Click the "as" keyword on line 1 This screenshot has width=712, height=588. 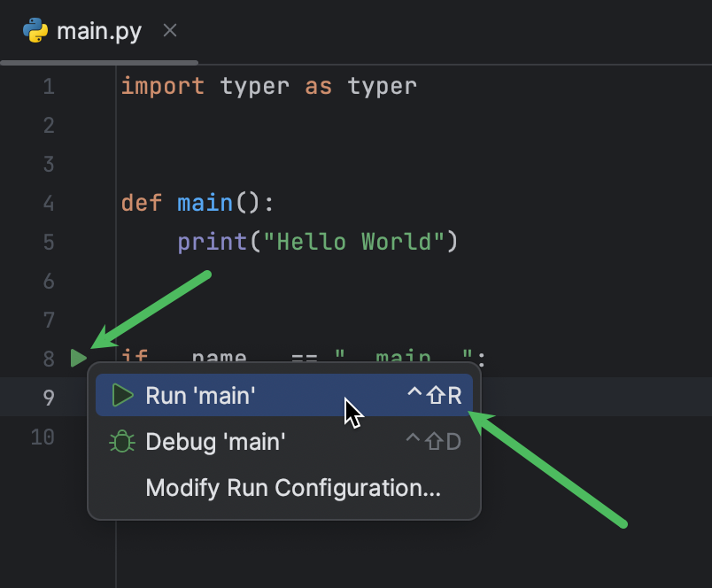(318, 86)
